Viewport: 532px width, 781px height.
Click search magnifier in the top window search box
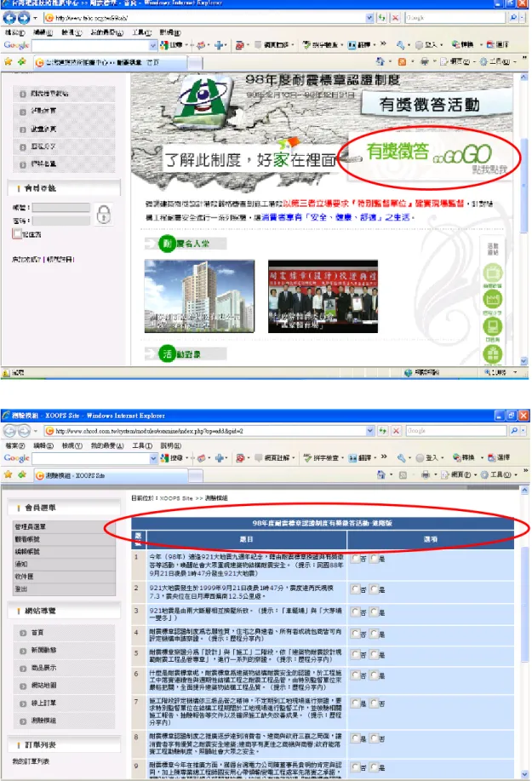[x=513, y=17]
